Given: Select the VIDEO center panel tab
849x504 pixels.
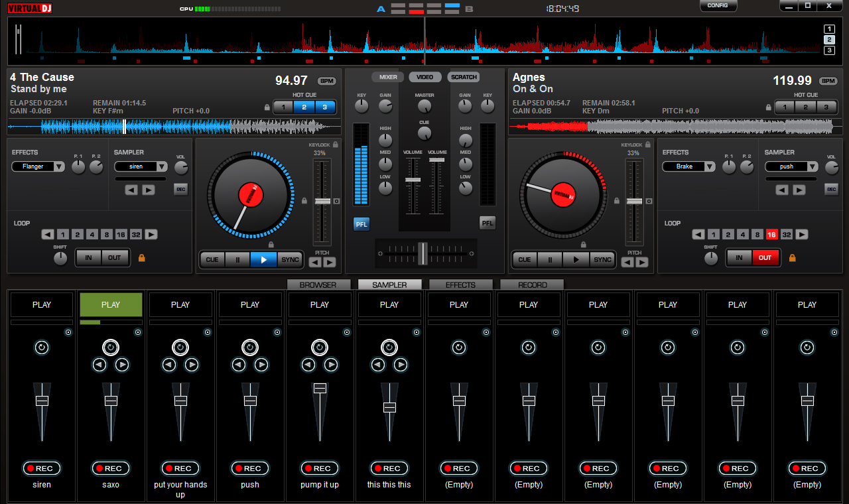Looking at the screenshot, I should coord(425,77).
